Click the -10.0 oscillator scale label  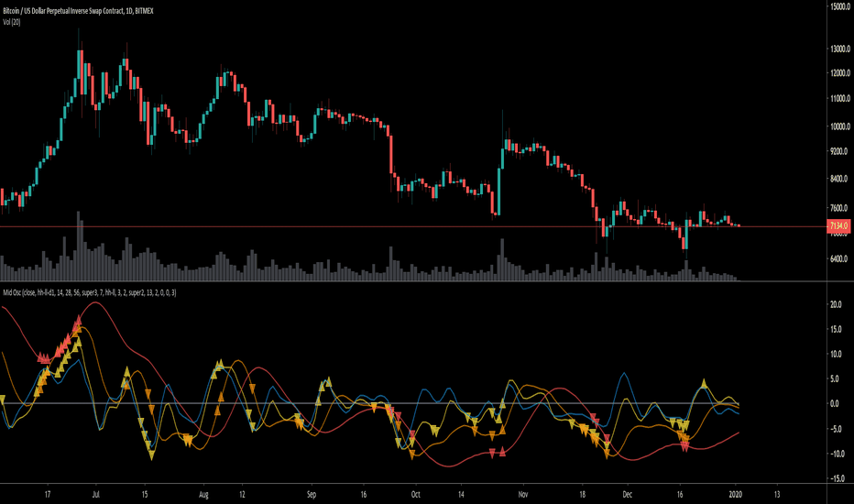point(838,454)
